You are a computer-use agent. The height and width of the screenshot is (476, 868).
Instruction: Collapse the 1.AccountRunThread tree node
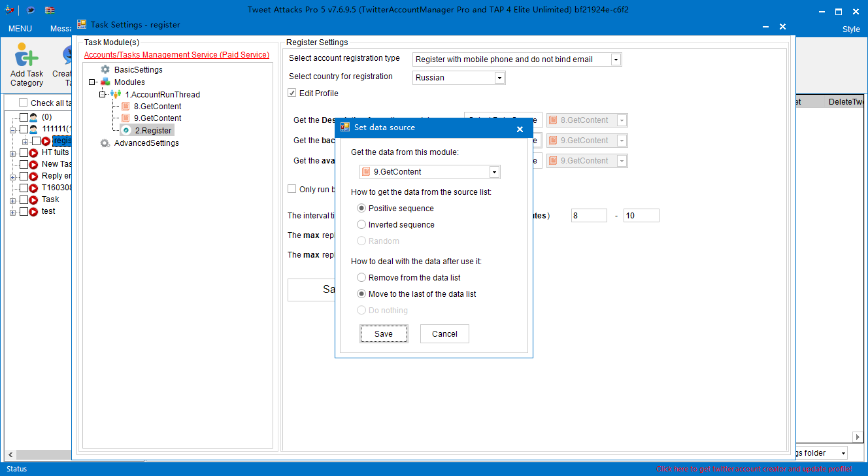(x=102, y=94)
